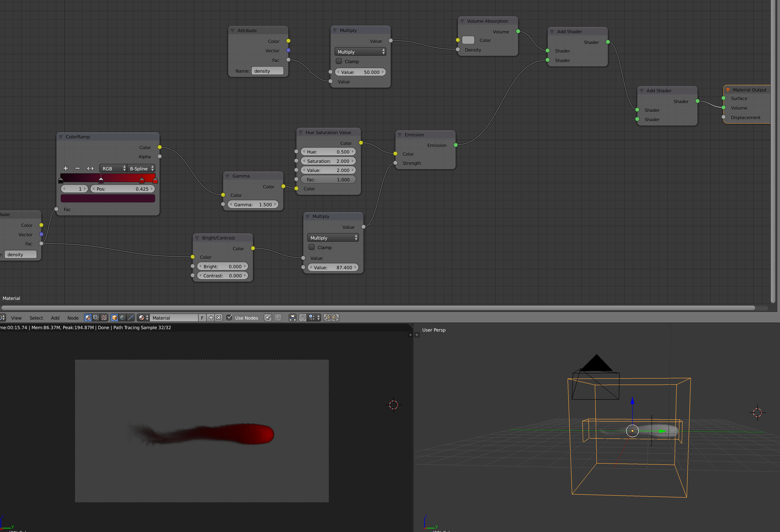Enable Clamp on lower Multiply node
780x532 pixels.
point(312,247)
